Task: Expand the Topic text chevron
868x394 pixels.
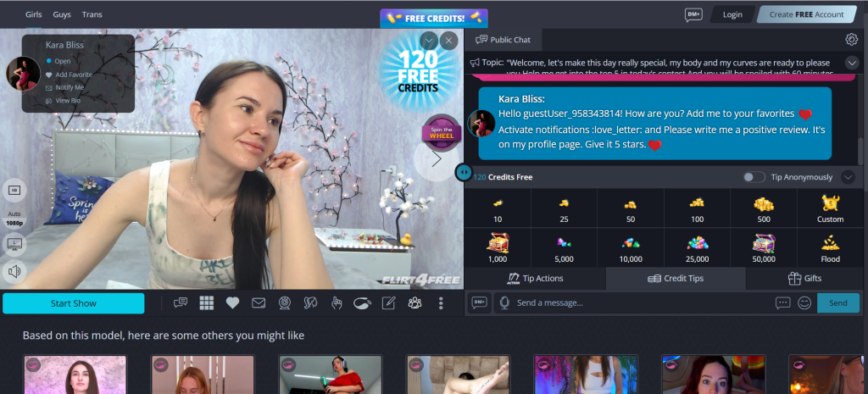Action: pyautogui.click(x=851, y=63)
